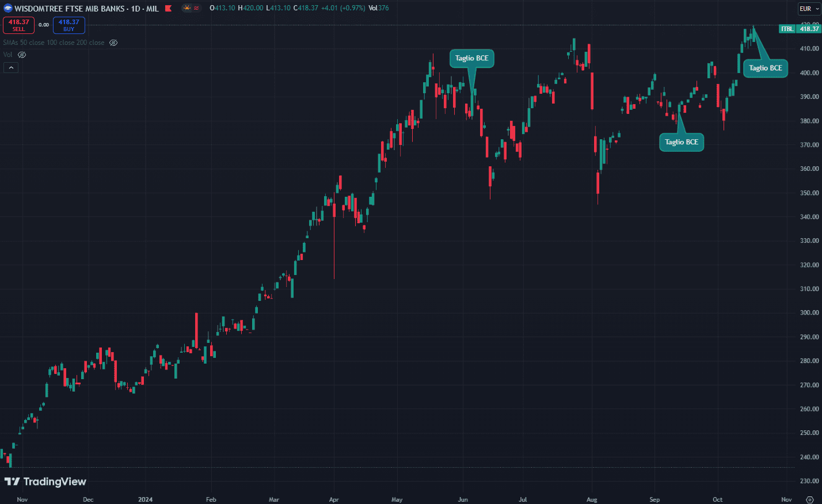Click the open value O413.10
822x504 pixels.
222,8
